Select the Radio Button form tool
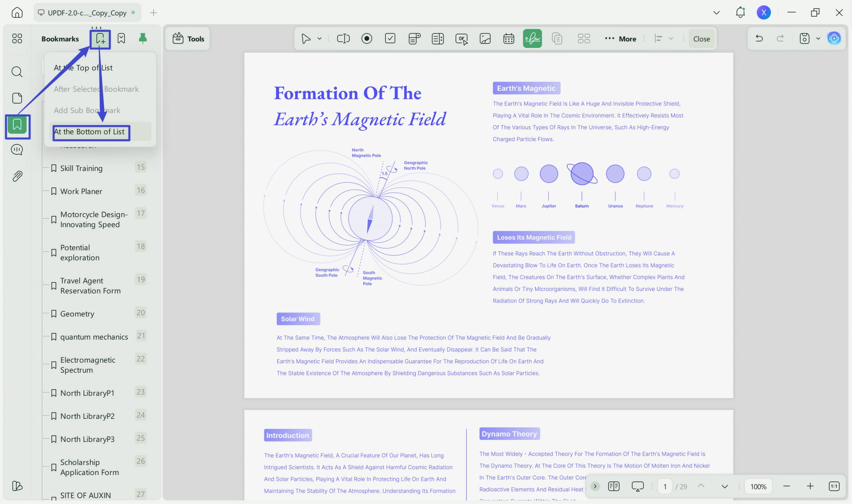The height and width of the screenshot is (504, 852). tap(367, 39)
